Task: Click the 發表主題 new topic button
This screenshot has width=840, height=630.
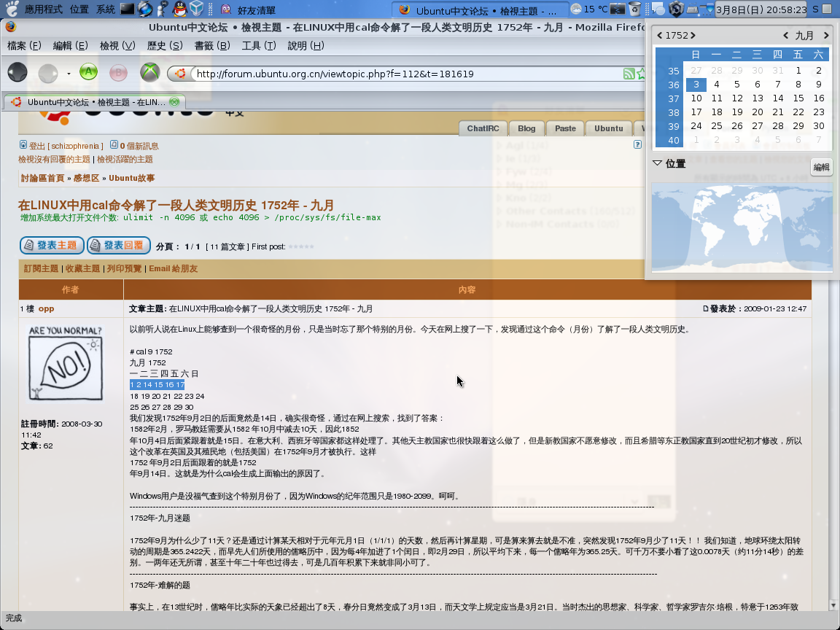Action: (x=52, y=245)
